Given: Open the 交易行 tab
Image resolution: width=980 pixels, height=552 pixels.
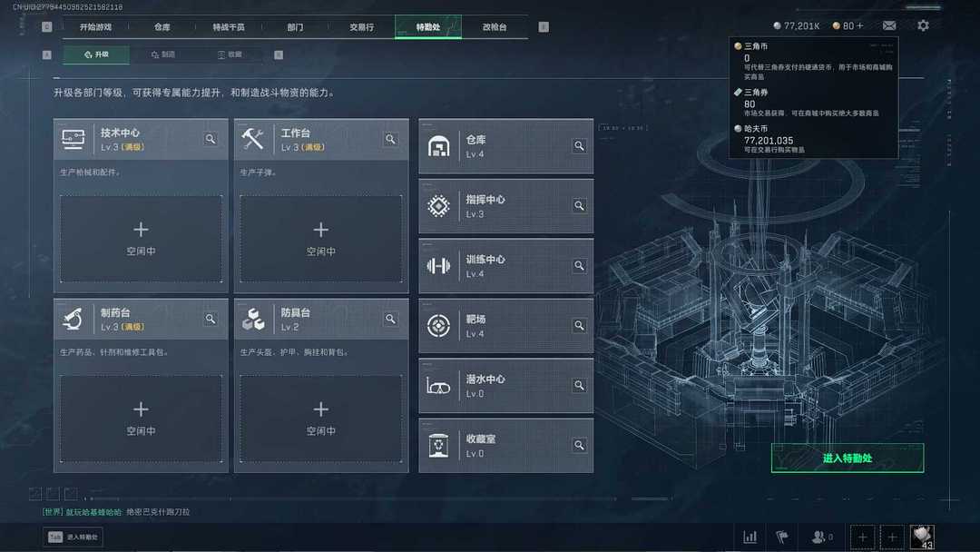Looking at the screenshot, I should pyautogui.click(x=361, y=27).
